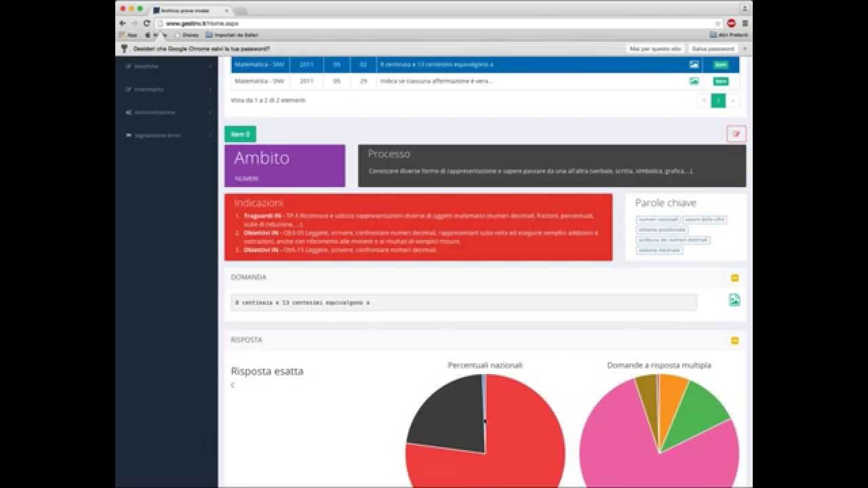
Task: Open the Segnalazione errori sidebar menu
Action: click(x=167, y=136)
